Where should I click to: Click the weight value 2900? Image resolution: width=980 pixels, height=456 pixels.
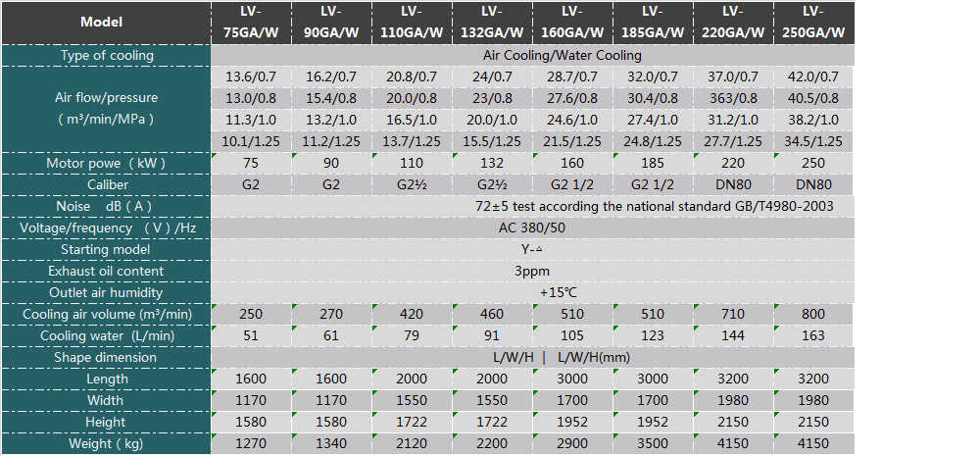(x=572, y=443)
